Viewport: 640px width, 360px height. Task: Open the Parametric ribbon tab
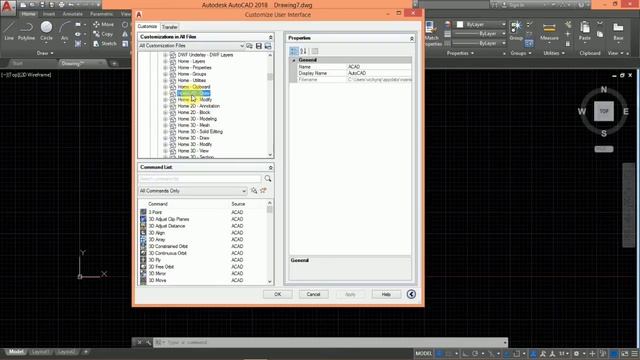tap(101, 14)
